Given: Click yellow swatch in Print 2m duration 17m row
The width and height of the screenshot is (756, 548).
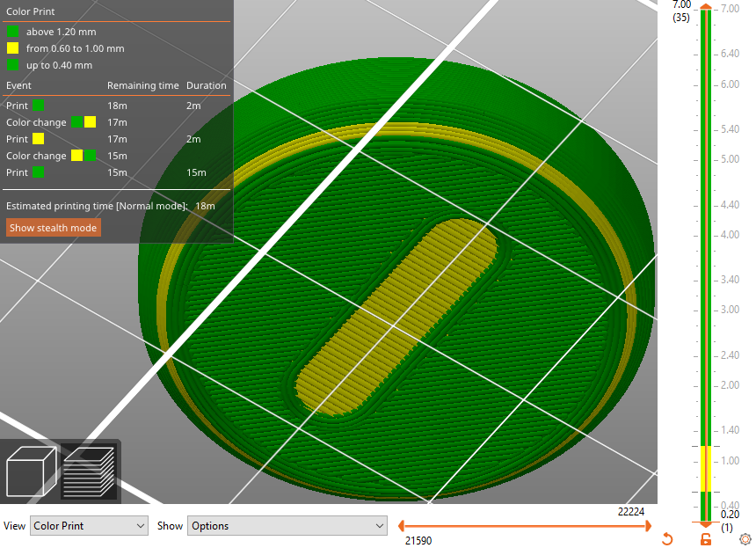Looking at the screenshot, I should coord(38,139).
